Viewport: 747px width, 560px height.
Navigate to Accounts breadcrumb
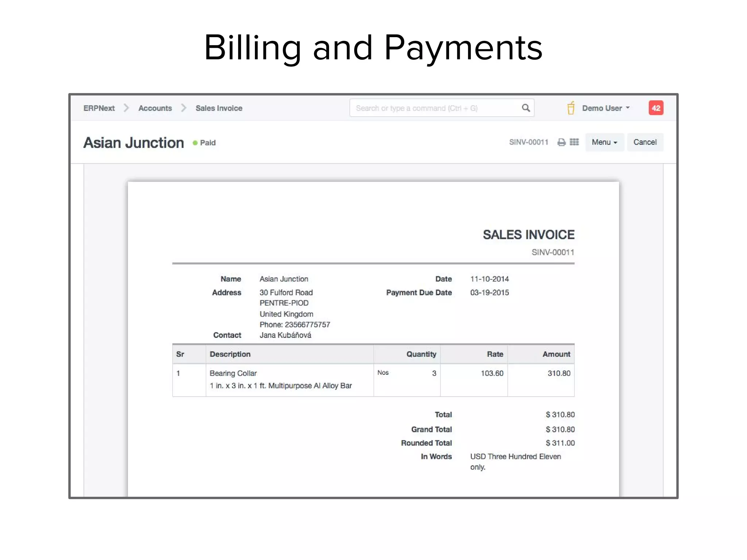[155, 108]
